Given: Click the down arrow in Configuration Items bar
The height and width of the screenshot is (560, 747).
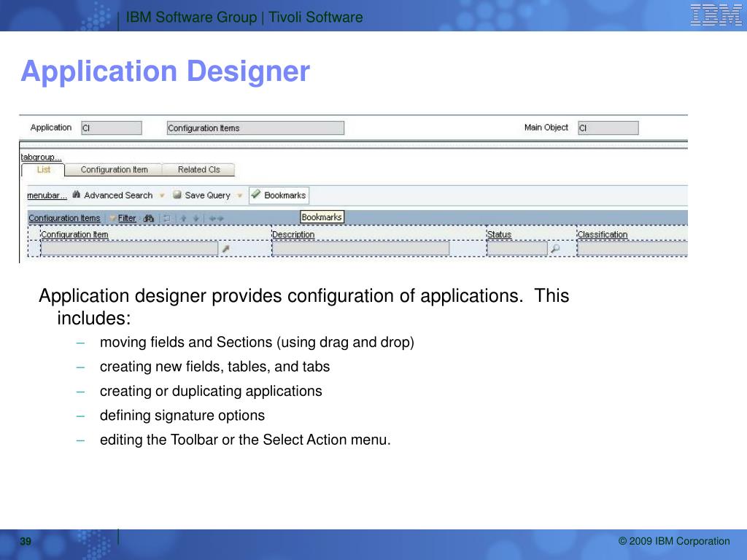Looking at the screenshot, I should pos(196,218).
